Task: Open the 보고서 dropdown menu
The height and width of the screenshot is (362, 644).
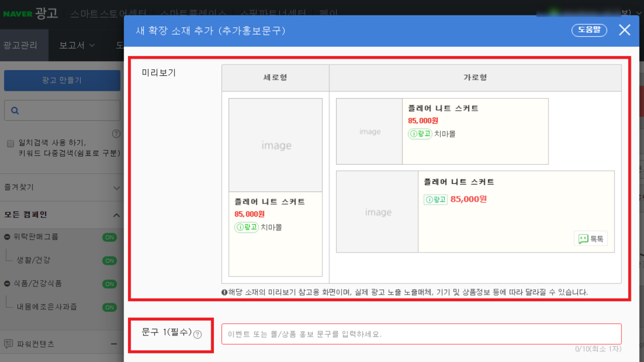Action: pos(77,45)
